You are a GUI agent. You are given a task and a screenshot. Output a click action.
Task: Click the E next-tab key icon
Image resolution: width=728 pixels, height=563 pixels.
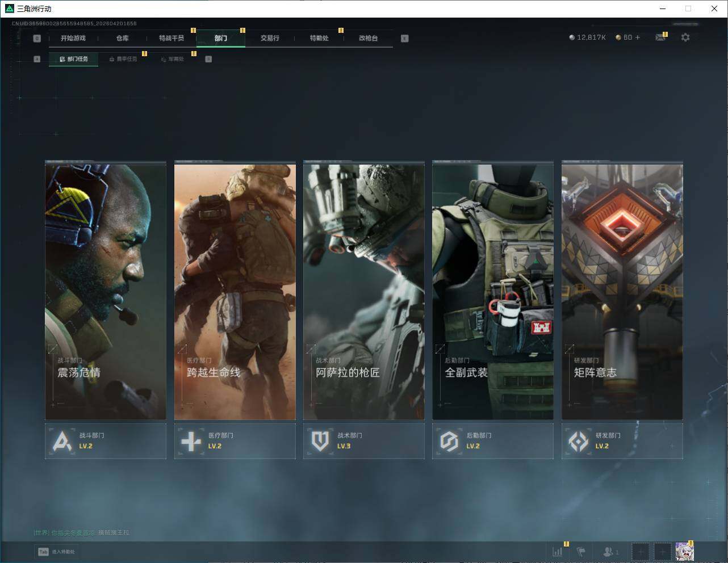pos(404,38)
